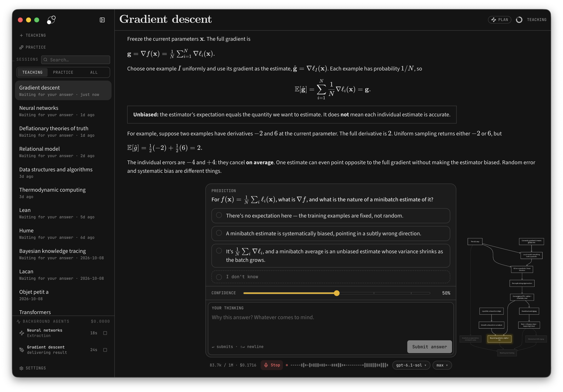Click the Neural networks extraction agent icon

pos(22,333)
